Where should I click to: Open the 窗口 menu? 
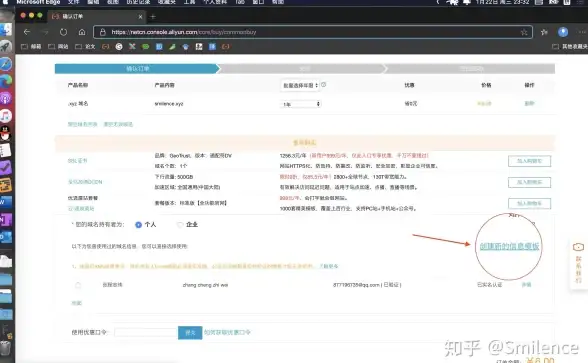pos(258,2)
